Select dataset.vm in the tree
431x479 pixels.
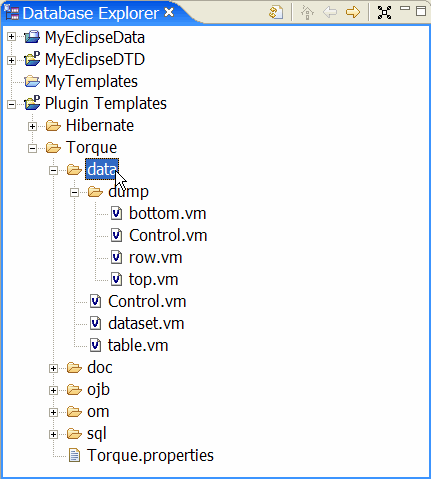(146, 323)
